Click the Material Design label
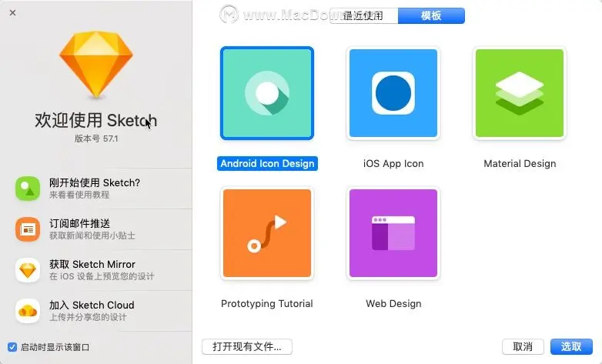 [520, 164]
